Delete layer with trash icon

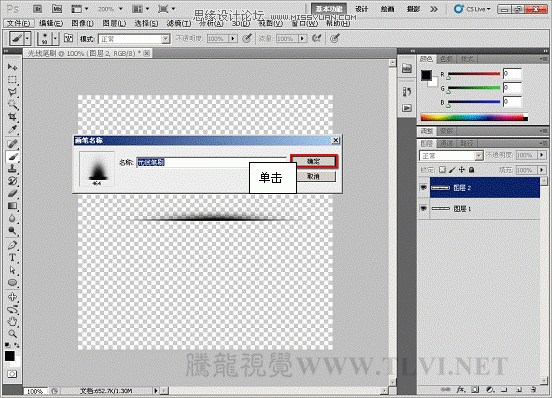(x=533, y=389)
